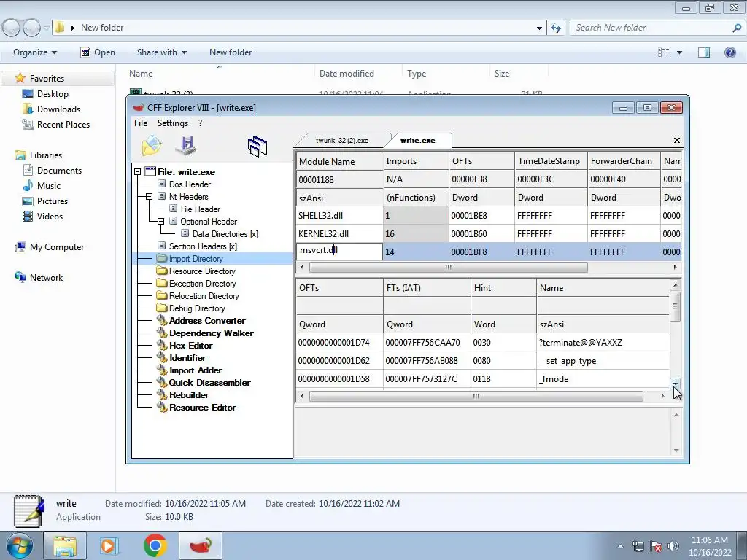747x560 pixels.
Task: Launch Google Chrome from the taskbar
Action: (155, 545)
